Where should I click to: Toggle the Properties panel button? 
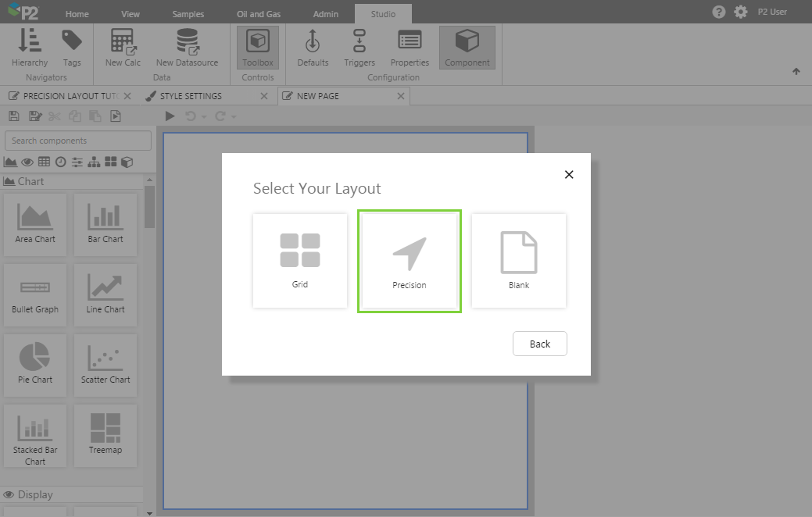coord(410,48)
